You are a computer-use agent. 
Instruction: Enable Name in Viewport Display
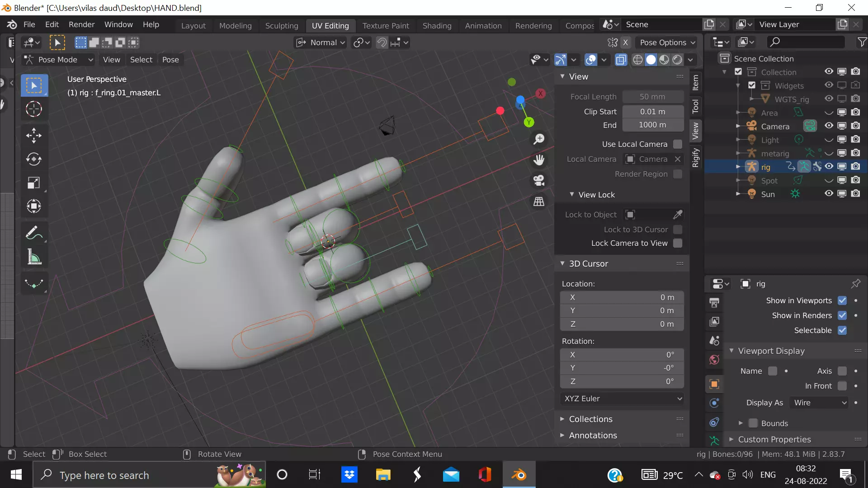[x=773, y=371]
